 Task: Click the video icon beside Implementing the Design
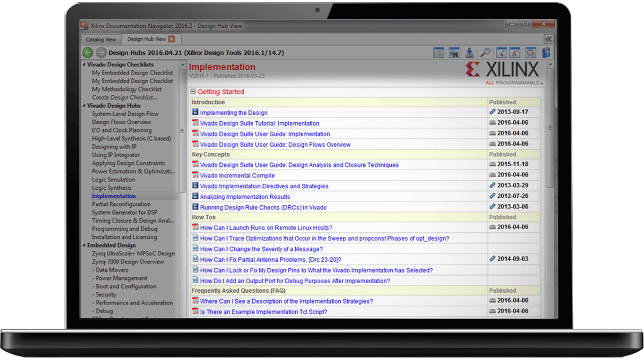pyautogui.click(x=195, y=113)
